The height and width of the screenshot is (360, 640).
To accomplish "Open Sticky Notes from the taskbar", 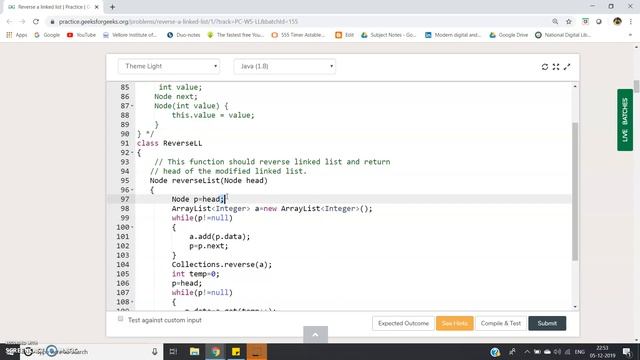I will pos(236,351).
